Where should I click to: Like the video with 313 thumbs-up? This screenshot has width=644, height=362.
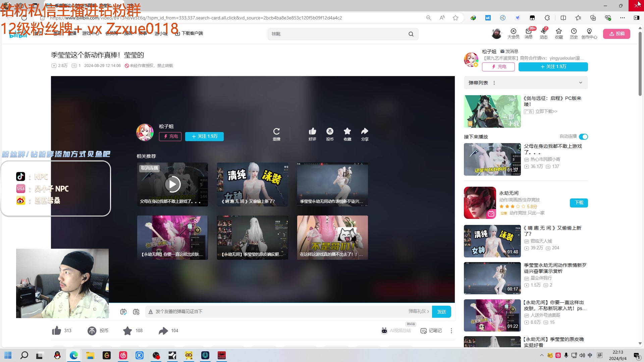[56, 330]
